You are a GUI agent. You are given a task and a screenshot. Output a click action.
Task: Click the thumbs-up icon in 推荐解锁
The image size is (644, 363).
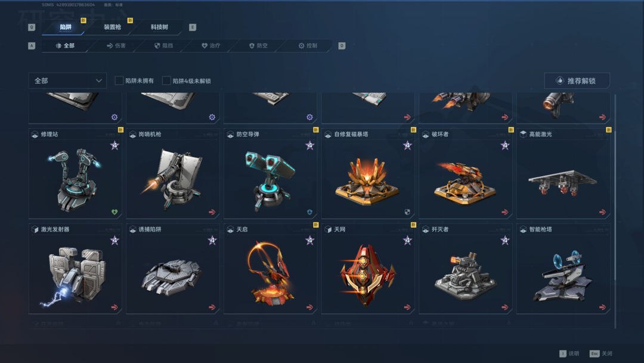[560, 81]
